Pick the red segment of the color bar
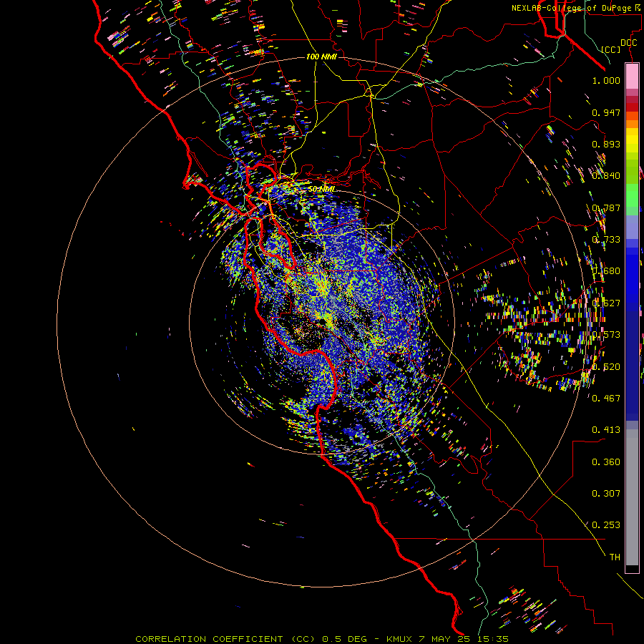Screen dimensions: 644x644 (632, 107)
